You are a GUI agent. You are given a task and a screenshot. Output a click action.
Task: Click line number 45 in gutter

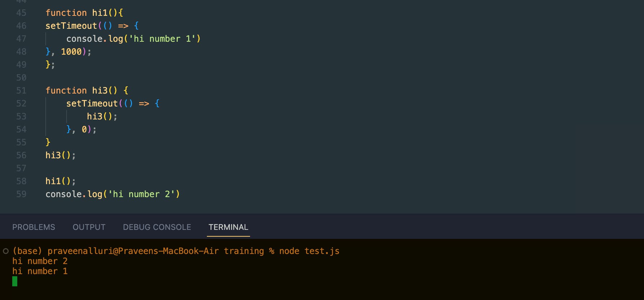point(21,13)
